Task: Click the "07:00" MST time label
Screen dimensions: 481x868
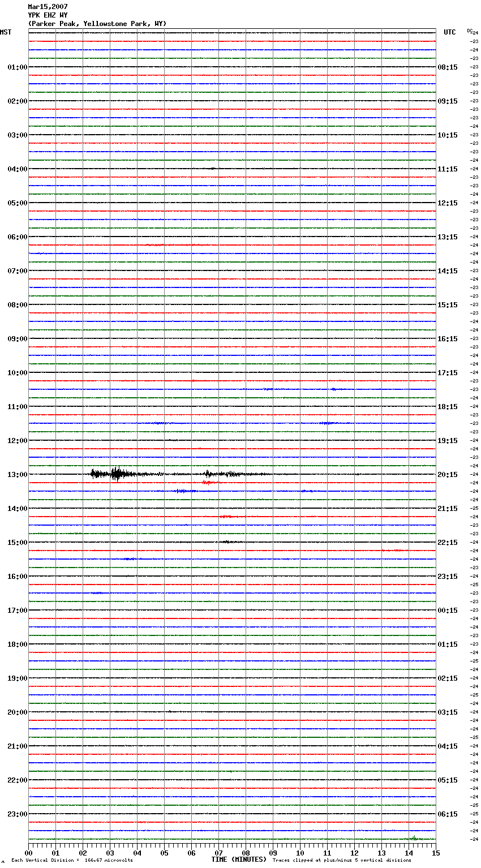Action: [x=18, y=271]
